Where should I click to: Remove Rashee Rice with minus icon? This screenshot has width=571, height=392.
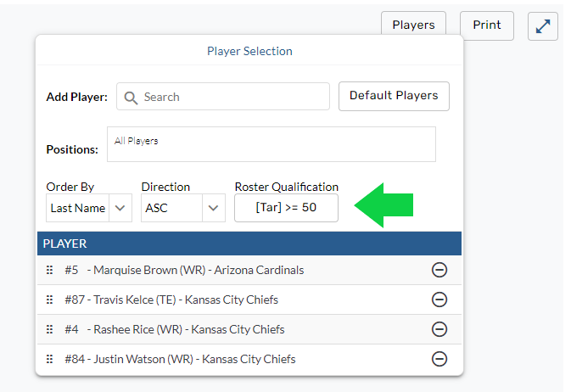click(x=439, y=329)
